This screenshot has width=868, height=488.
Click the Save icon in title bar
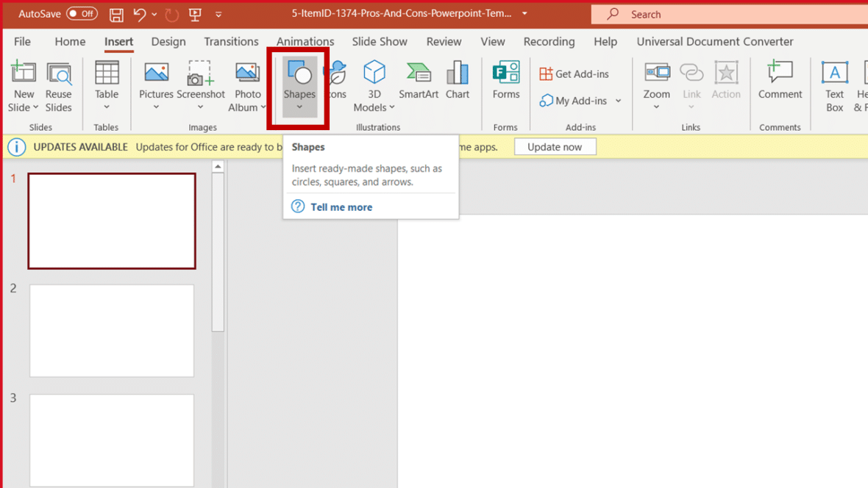(116, 14)
